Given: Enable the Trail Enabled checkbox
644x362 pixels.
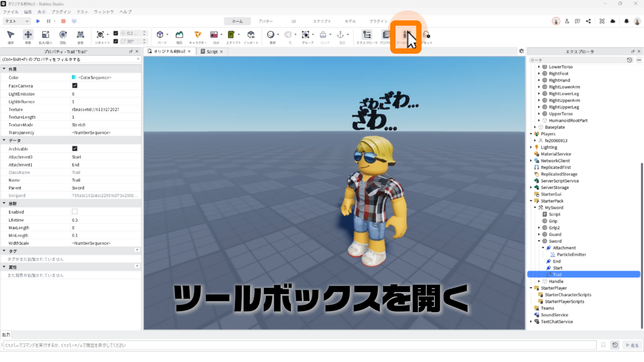Looking at the screenshot, I should (75, 212).
